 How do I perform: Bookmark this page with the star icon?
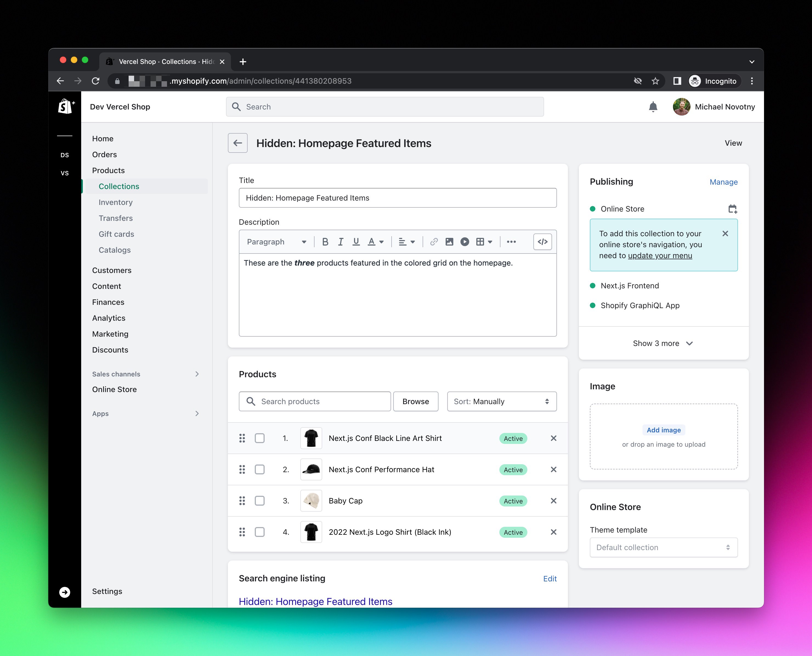[x=655, y=81]
